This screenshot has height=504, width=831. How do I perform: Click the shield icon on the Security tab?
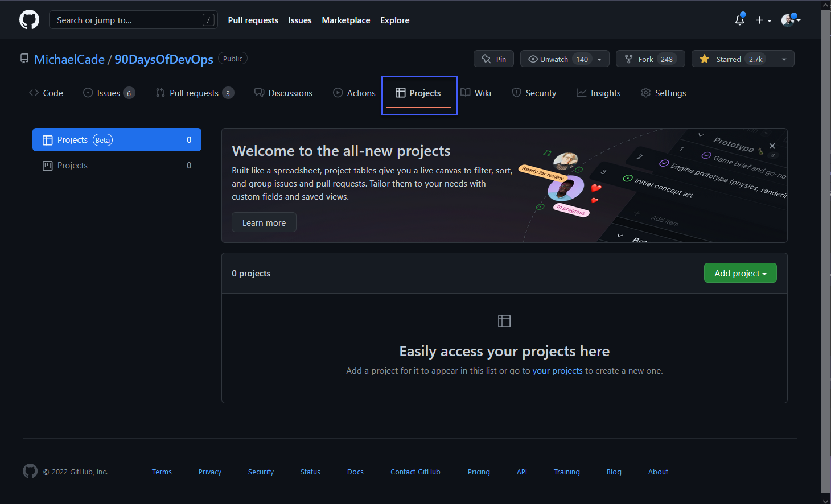pyautogui.click(x=517, y=93)
